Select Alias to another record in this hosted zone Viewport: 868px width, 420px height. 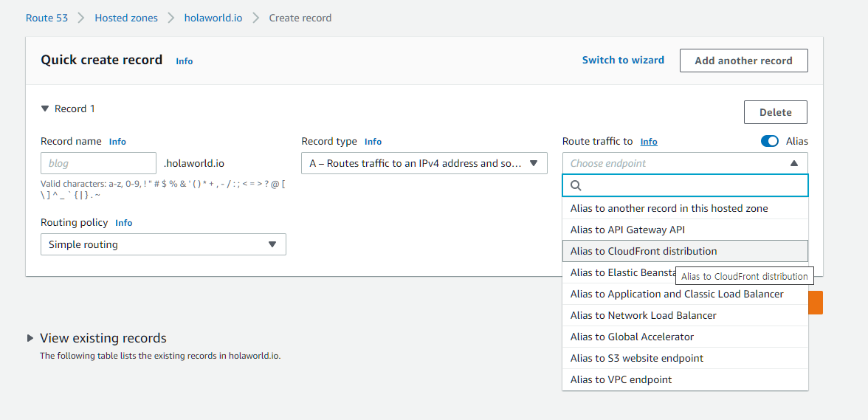tap(685, 208)
